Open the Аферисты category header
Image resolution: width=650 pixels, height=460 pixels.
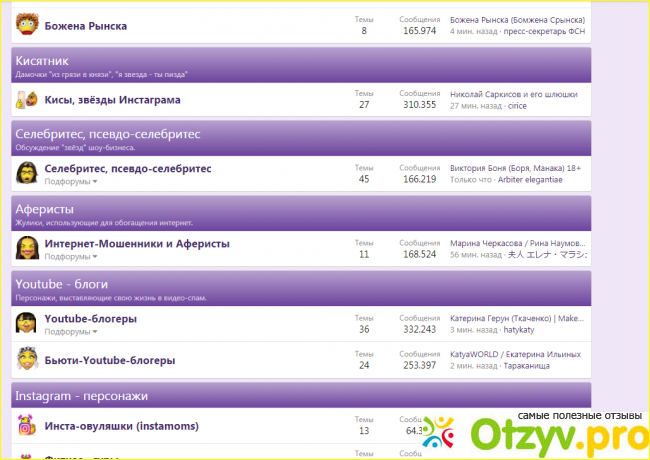44,209
